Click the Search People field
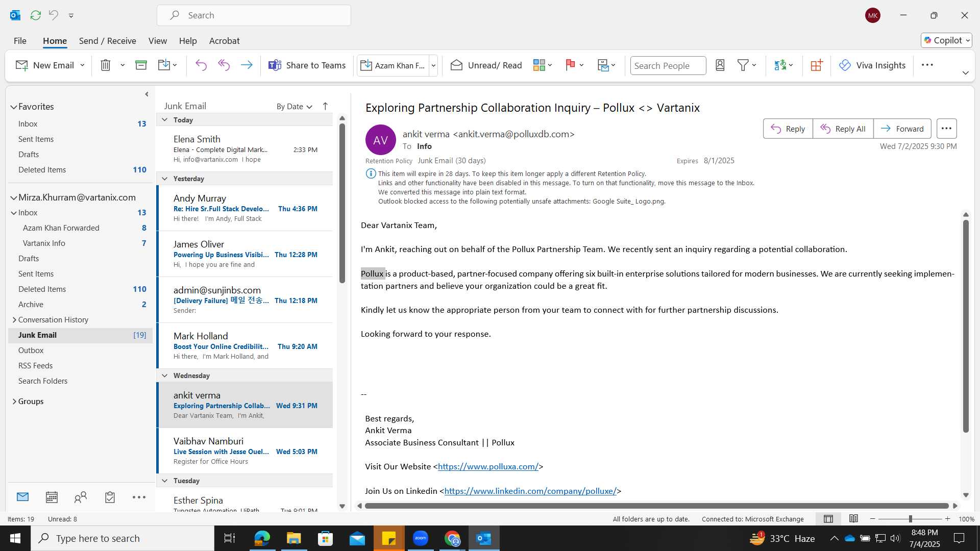980x551 pixels. coord(668,65)
